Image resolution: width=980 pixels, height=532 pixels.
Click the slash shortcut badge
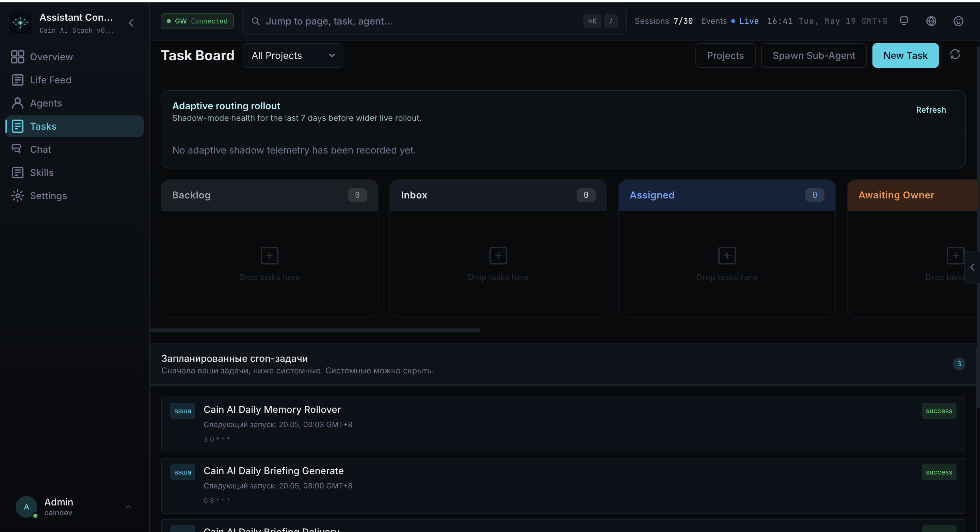click(611, 21)
